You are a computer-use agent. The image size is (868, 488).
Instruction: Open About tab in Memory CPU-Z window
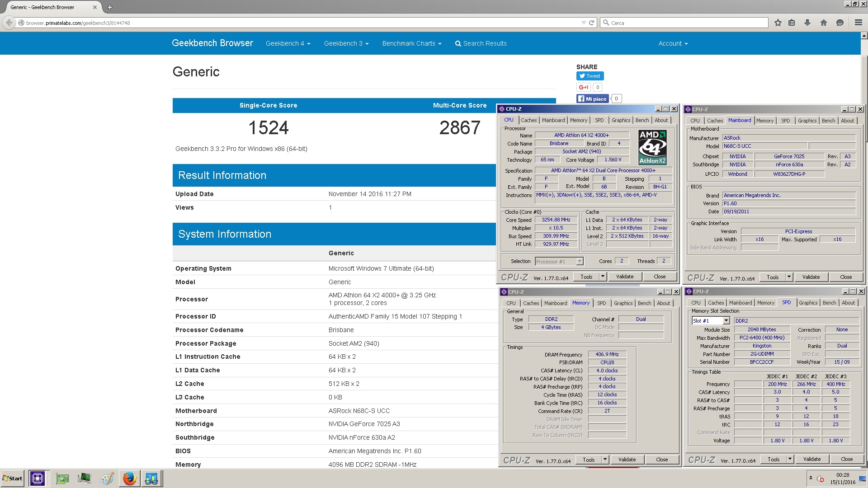[663, 303]
